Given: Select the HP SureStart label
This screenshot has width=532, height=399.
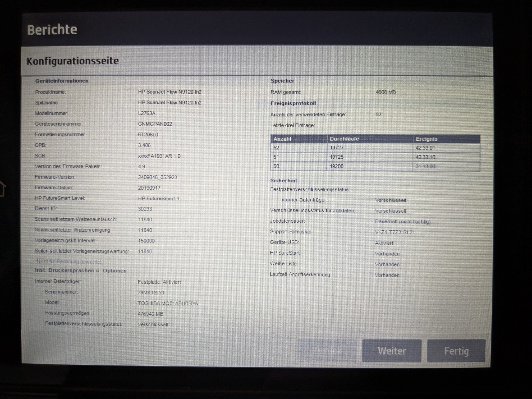Looking at the screenshot, I should point(285,253).
